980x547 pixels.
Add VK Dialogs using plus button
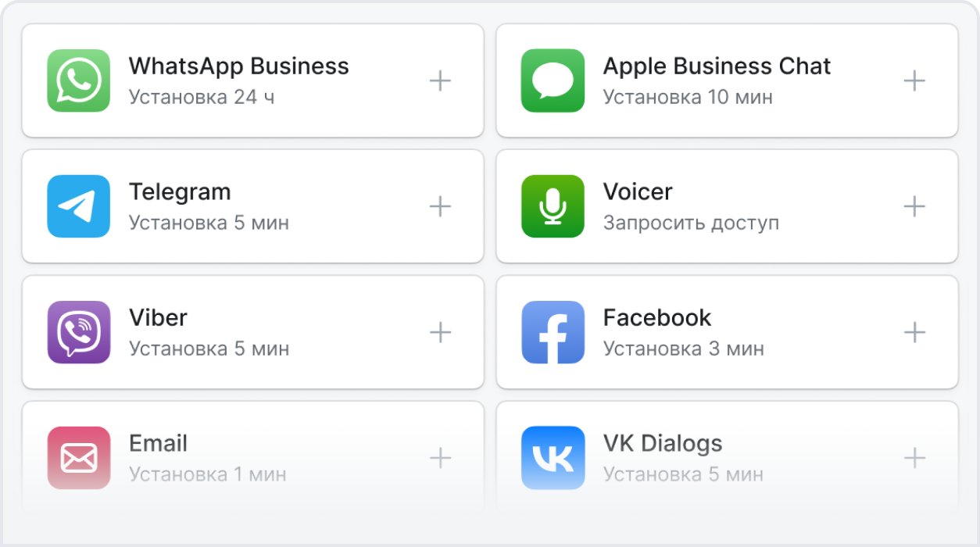click(914, 458)
